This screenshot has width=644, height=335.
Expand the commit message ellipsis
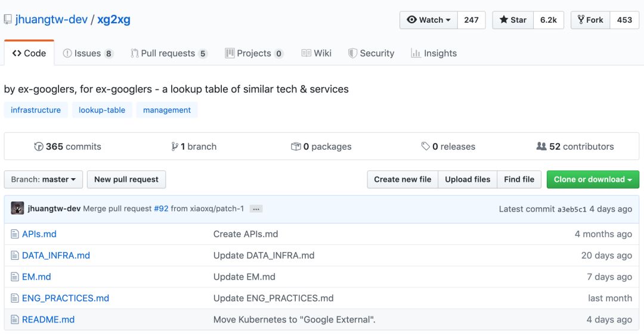coord(256,209)
